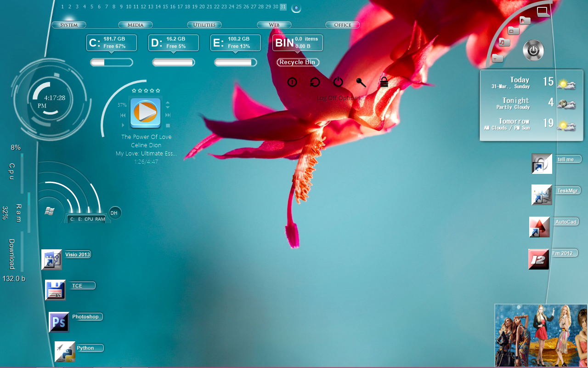This screenshot has width=588, height=368.
Task: Click the track time 1:26/4:47
Action: click(x=146, y=162)
